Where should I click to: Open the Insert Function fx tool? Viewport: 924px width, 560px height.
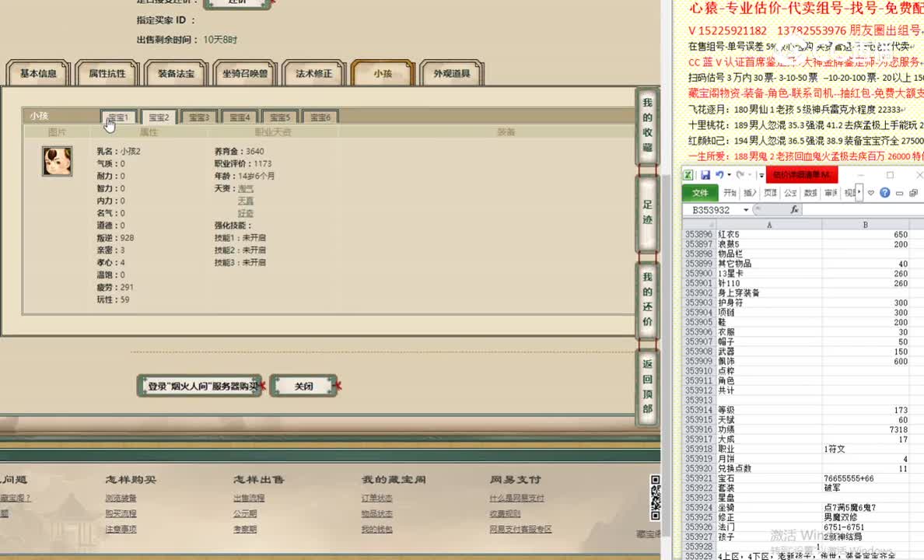(795, 208)
